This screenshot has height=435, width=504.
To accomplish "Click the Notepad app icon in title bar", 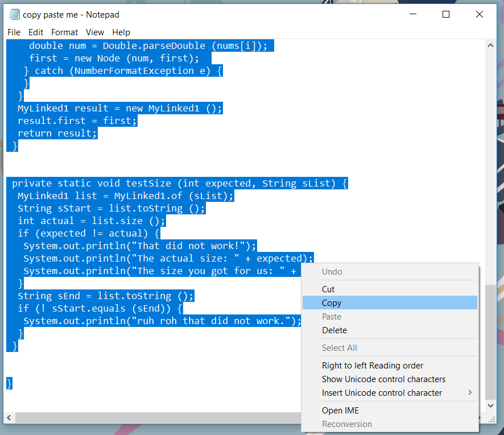I will [x=14, y=14].
